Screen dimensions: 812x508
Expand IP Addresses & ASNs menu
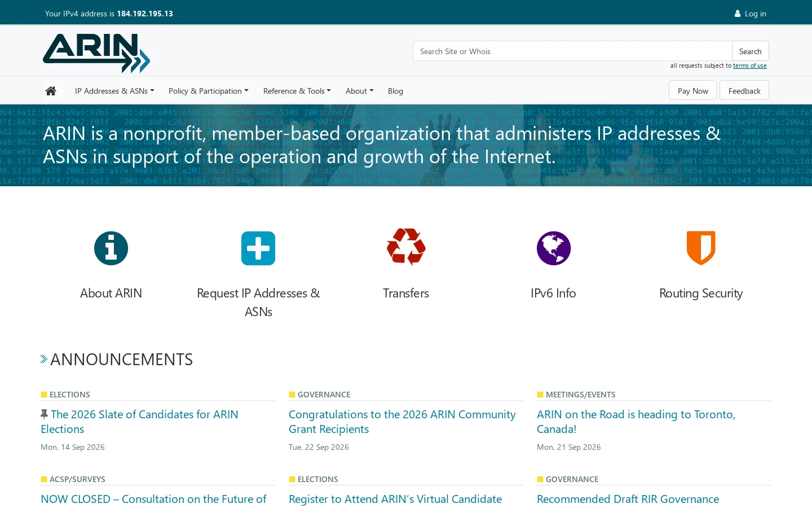[x=114, y=91]
